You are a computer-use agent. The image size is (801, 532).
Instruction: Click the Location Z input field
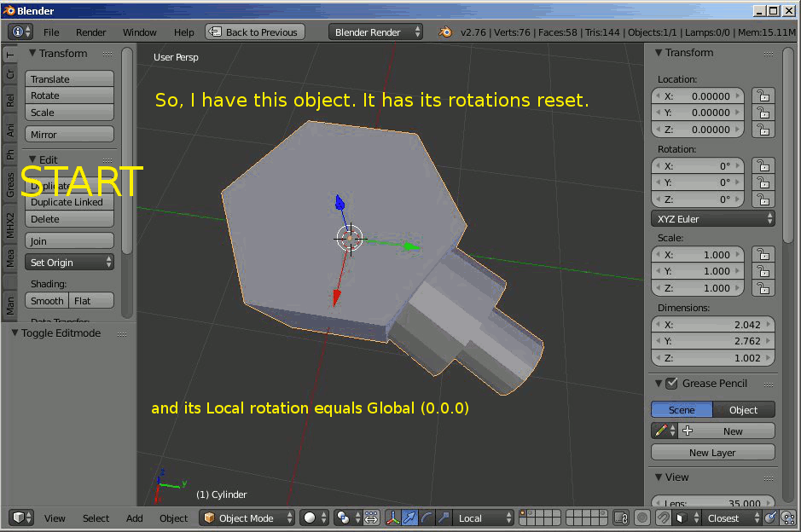click(698, 130)
